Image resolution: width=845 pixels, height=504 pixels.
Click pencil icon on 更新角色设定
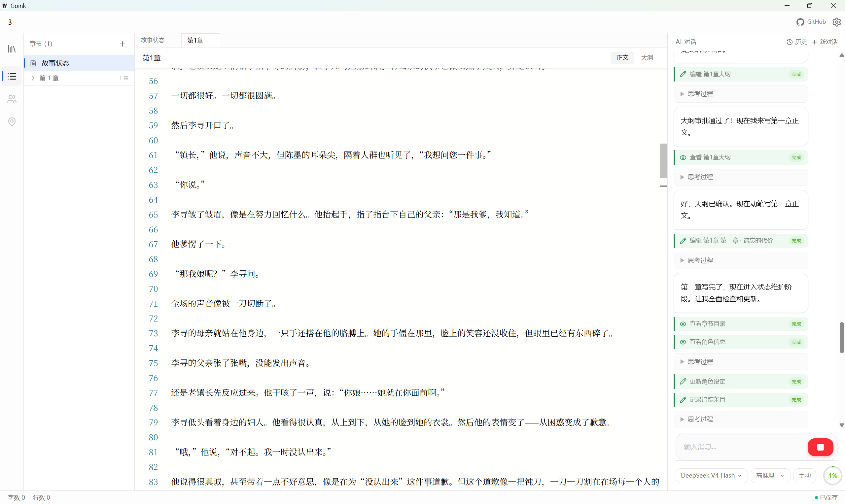tap(683, 382)
